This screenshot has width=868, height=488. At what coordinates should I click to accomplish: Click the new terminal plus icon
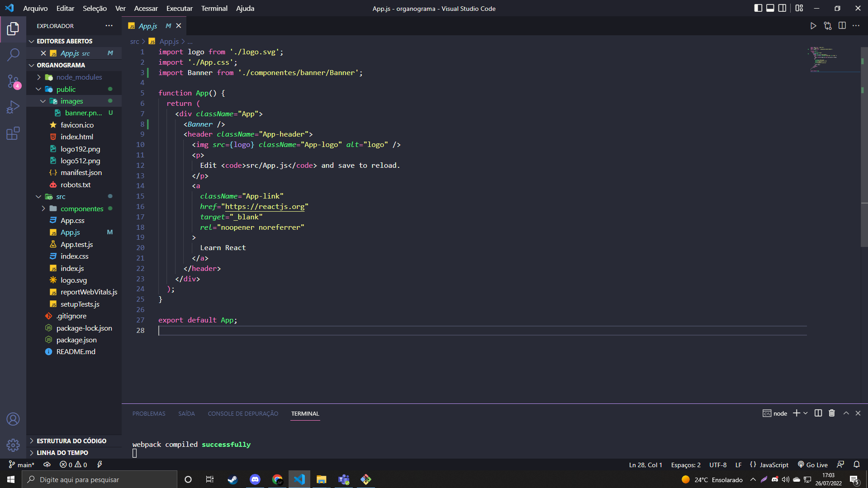pos(796,413)
